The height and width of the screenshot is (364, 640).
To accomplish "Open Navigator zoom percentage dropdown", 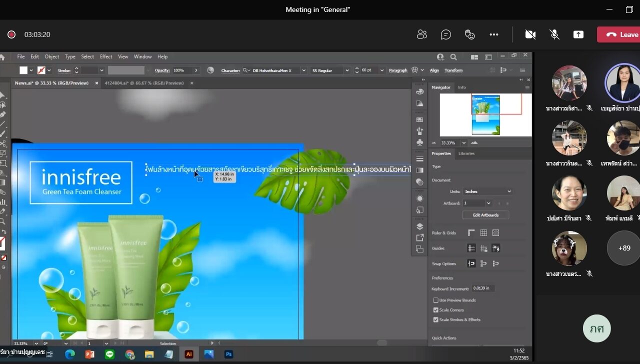I will (x=464, y=143).
